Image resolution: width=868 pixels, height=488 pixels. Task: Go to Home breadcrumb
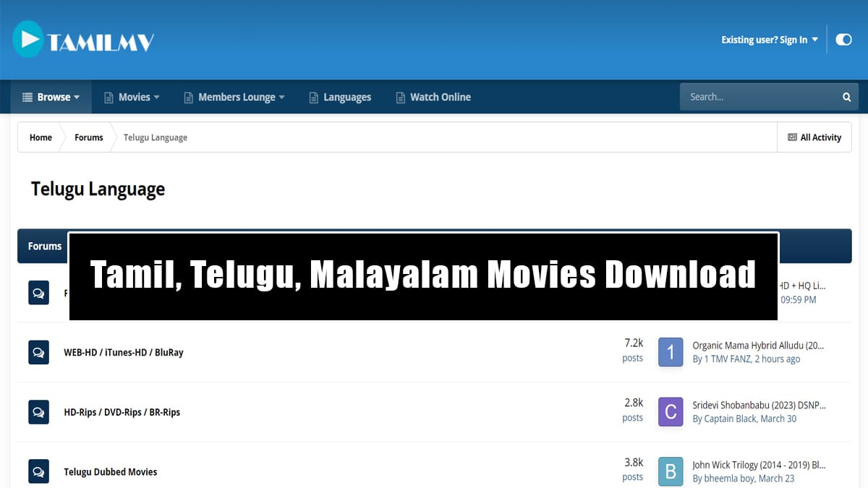pyautogui.click(x=41, y=137)
